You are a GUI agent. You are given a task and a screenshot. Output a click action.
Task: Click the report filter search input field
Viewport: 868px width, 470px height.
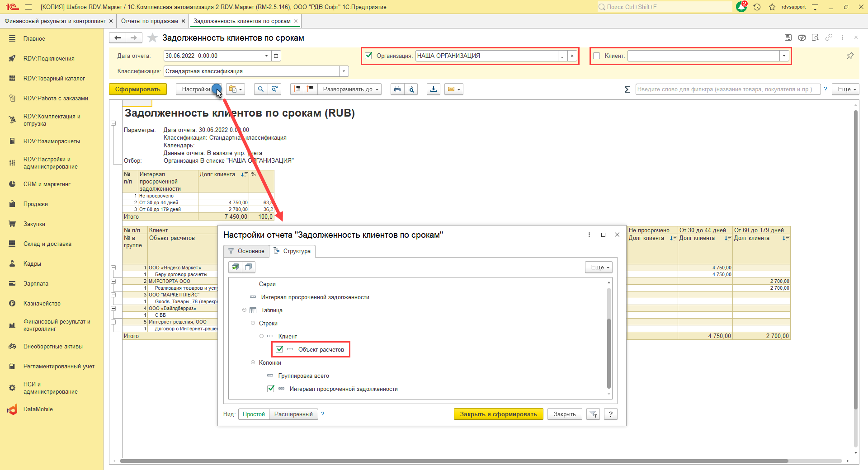727,89
